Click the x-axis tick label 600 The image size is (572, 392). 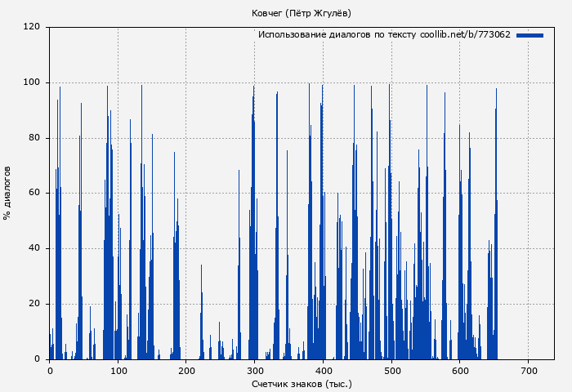[459, 371]
